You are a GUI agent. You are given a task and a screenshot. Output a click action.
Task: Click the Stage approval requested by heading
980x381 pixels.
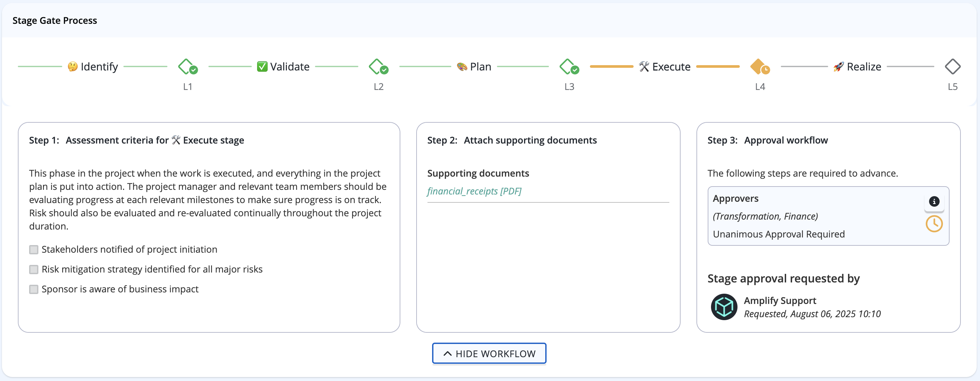(x=784, y=279)
